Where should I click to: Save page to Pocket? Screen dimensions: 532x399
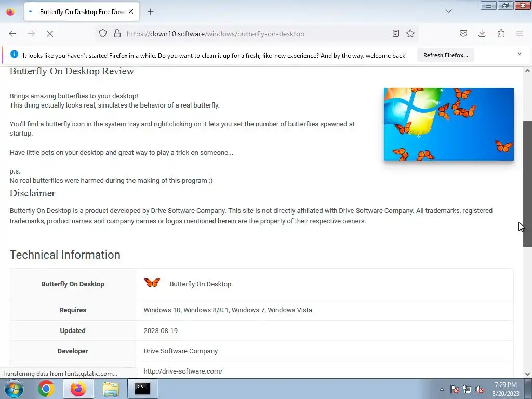[463, 33]
